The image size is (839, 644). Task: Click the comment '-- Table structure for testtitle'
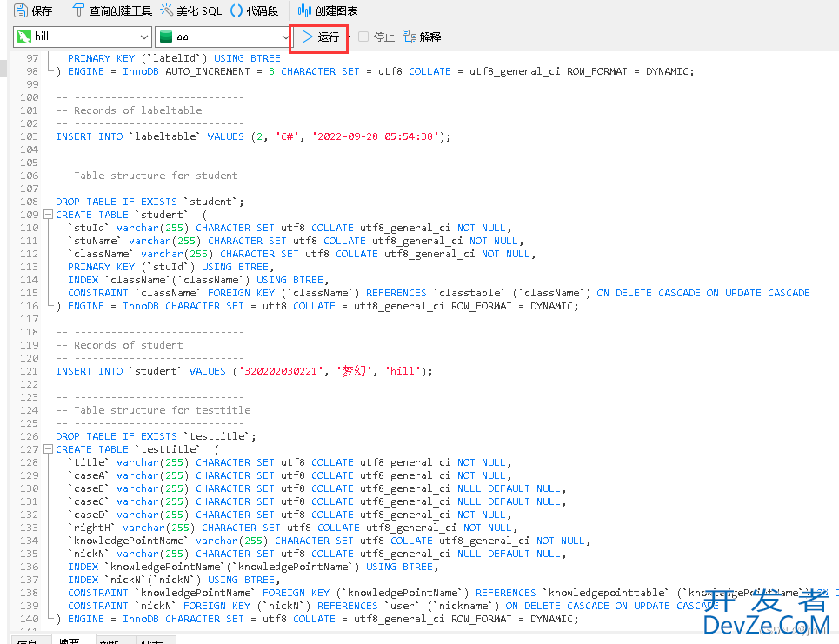point(153,410)
